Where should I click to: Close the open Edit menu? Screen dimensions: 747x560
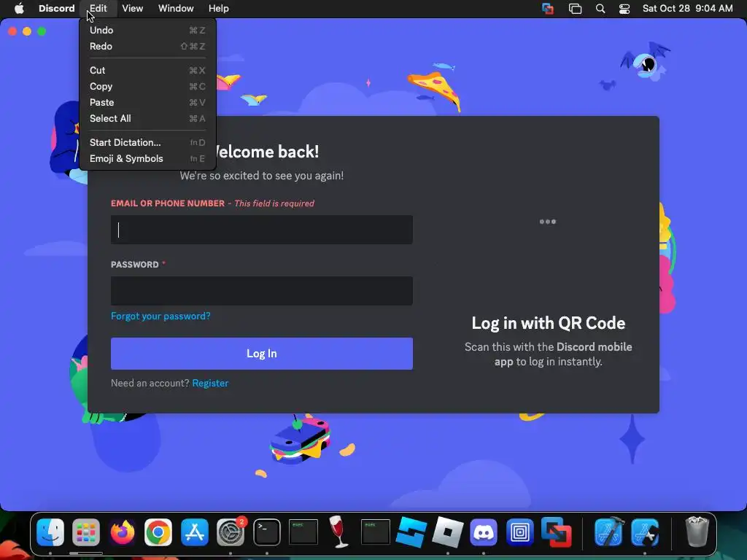98,8
